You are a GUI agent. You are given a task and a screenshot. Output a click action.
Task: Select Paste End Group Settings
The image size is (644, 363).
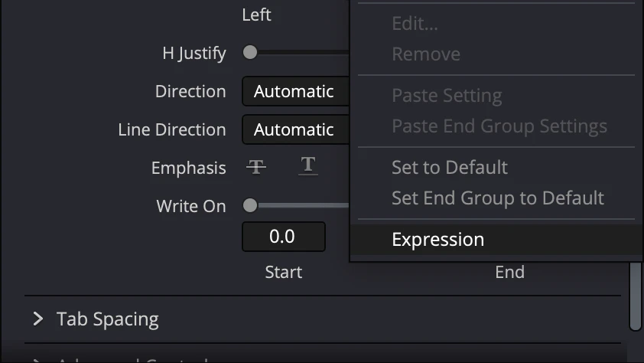pyautogui.click(x=499, y=126)
